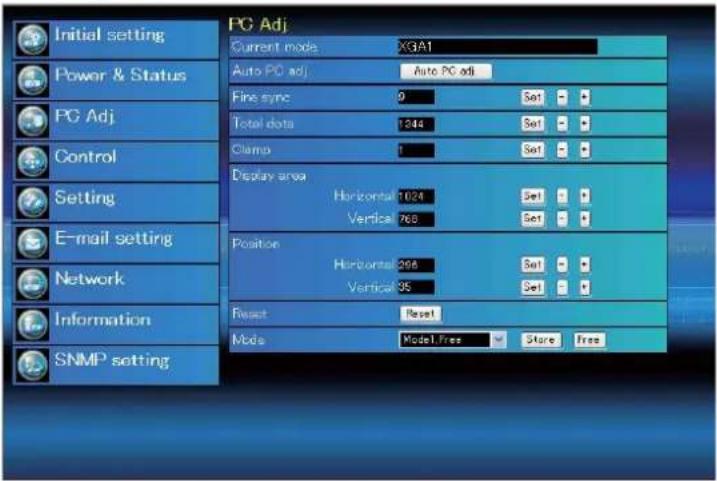Click the Initial setting globe icon
The image size is (717, 481).
click(32, 40)
